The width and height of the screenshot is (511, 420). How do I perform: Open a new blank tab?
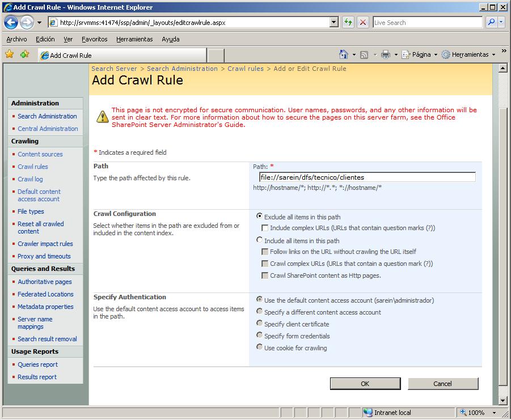click(x=216, y=56)
